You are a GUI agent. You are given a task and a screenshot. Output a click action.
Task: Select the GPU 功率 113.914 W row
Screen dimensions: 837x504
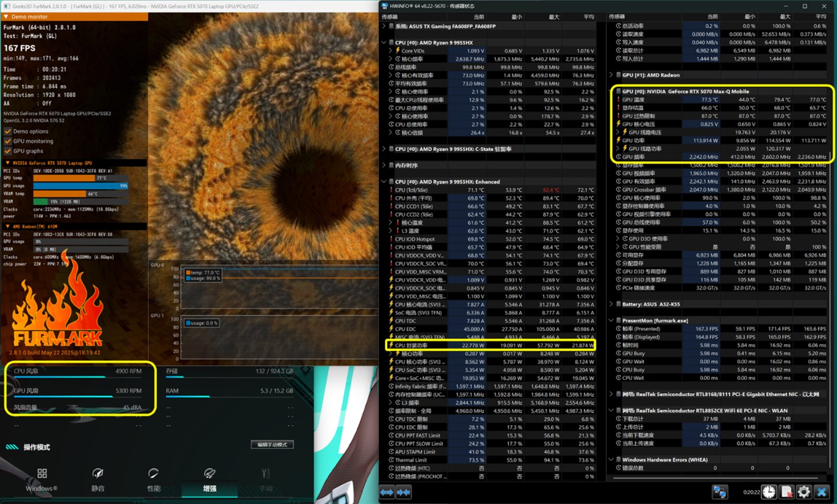(x=721, y=140)
